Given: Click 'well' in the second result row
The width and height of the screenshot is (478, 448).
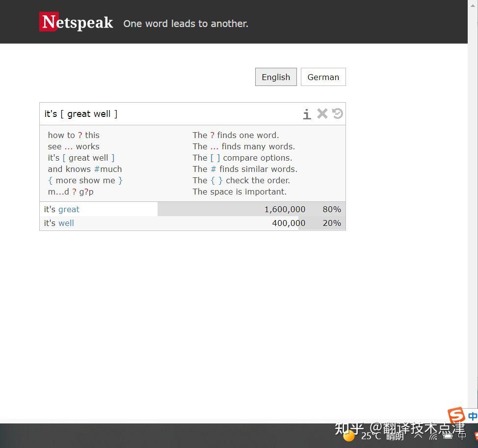Looking at the screenshot, I should pos(66,223).
